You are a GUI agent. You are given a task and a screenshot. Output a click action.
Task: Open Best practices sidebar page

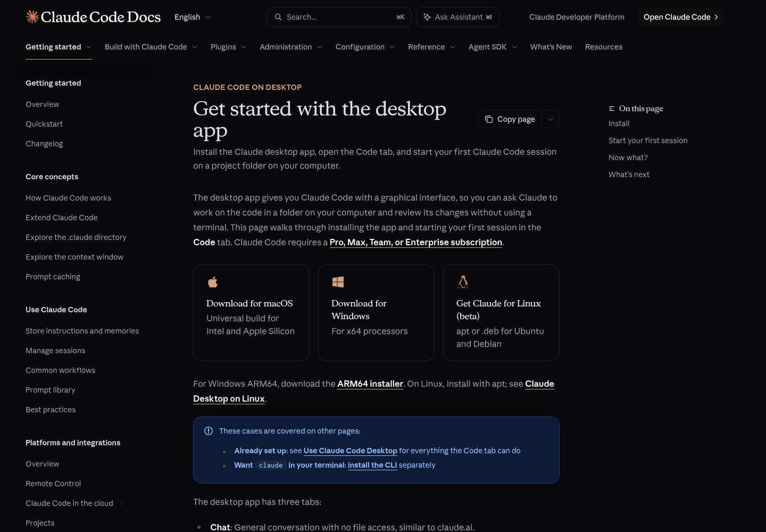(x=51, y=410)
